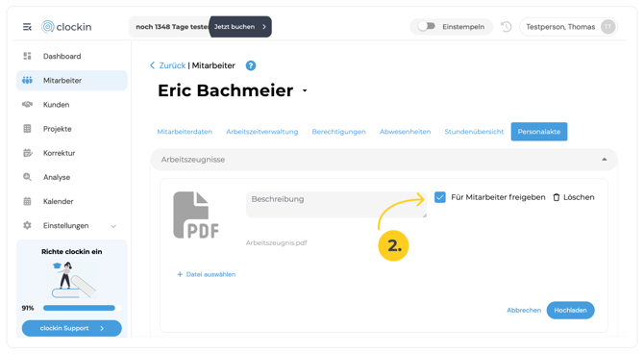Click the PDF file thumbnail
The height and width of the screenshot is (354, 644).
coord(196,215)
